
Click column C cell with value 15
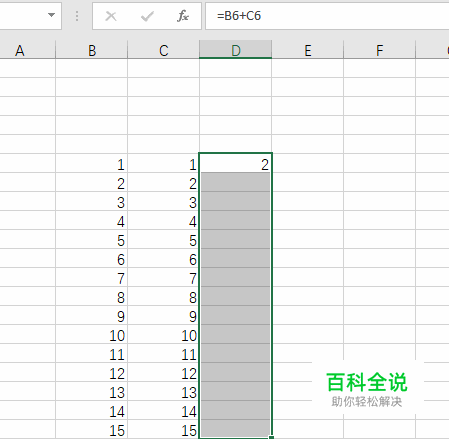pos(164,429)
